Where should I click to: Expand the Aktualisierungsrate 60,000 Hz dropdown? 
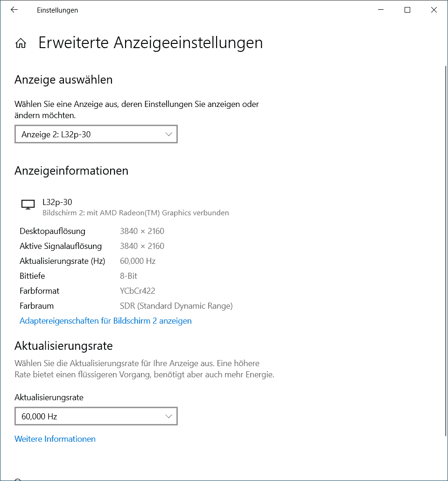coord(96,416)
